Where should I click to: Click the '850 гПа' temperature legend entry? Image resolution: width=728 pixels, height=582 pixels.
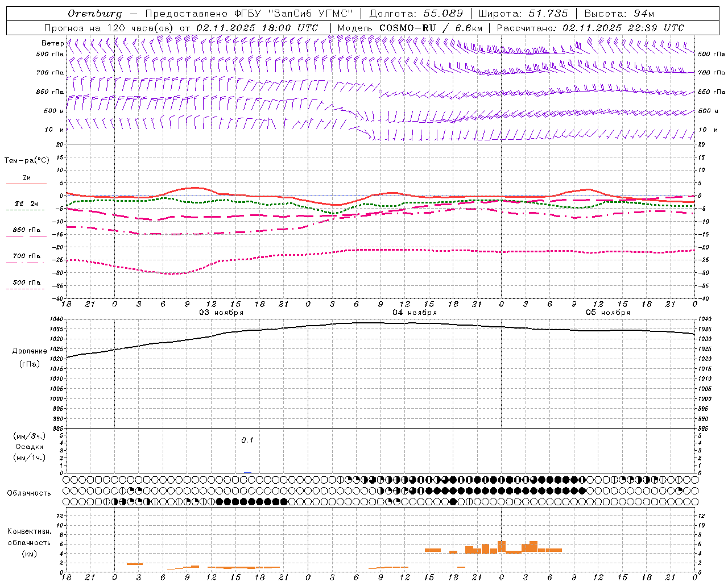(26, 230)
